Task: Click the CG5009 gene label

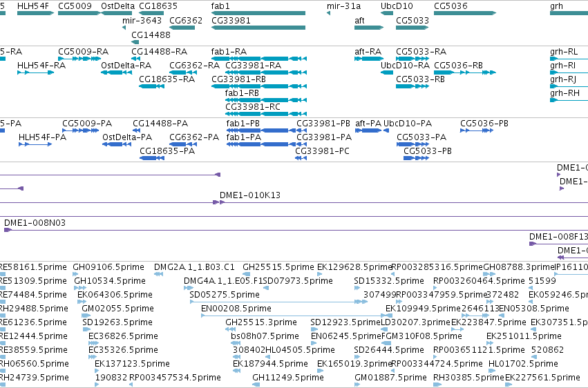Action: [75, 6]
